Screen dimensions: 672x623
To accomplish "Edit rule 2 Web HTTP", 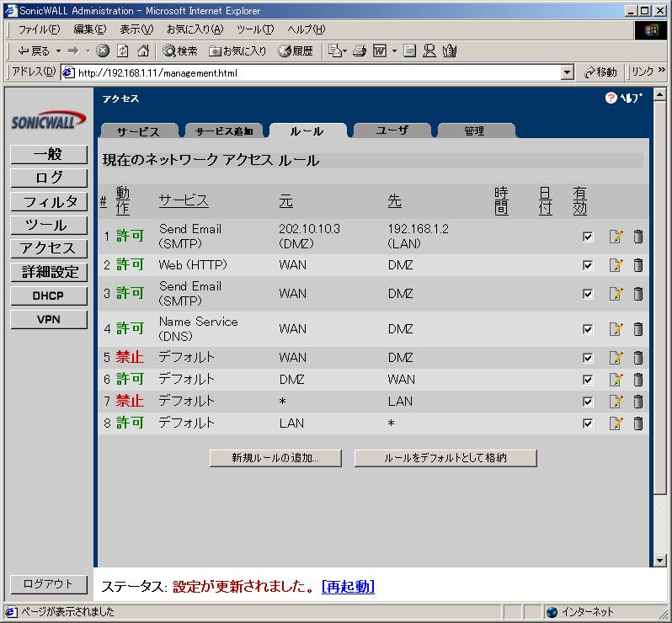I will pos(616,265).
